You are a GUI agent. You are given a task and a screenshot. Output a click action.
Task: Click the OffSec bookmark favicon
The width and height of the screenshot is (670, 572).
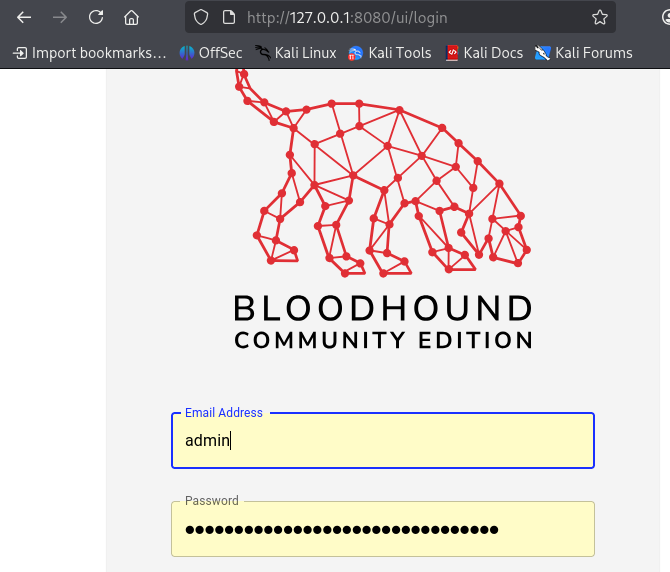187,53
